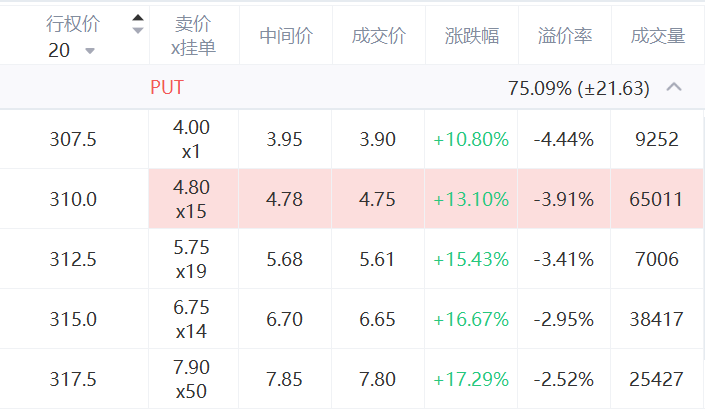This screenshot has height=415, width=705.
Task: Click the 中间价 column header
Action: 286,36
